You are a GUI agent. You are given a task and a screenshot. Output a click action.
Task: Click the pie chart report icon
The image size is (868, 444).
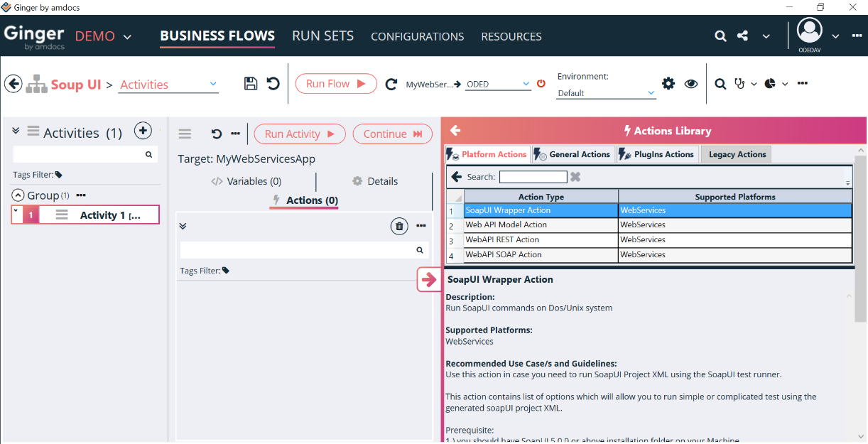coord(770,84)
